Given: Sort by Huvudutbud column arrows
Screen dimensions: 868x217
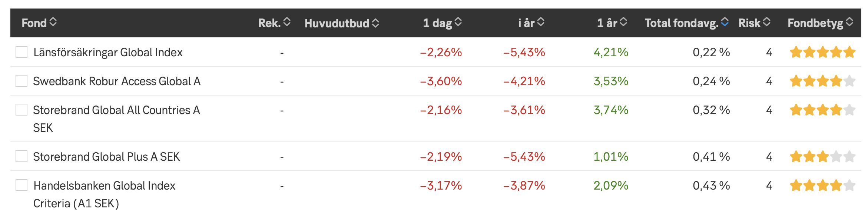Looking at the screenshot, I should pyautogui.click(x=375, y=23).
